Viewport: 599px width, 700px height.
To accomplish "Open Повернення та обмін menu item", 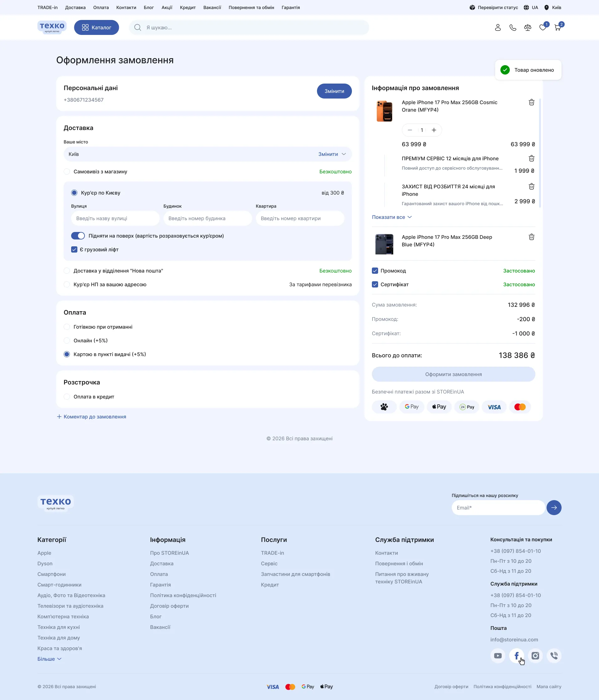I will 251,7.
